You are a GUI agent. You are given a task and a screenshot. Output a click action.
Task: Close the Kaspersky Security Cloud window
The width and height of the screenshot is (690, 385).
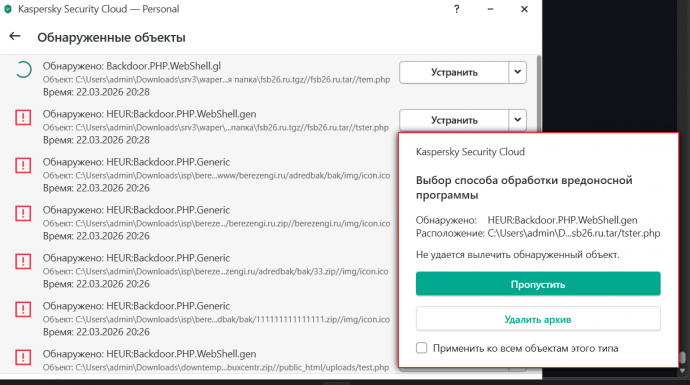524,9
